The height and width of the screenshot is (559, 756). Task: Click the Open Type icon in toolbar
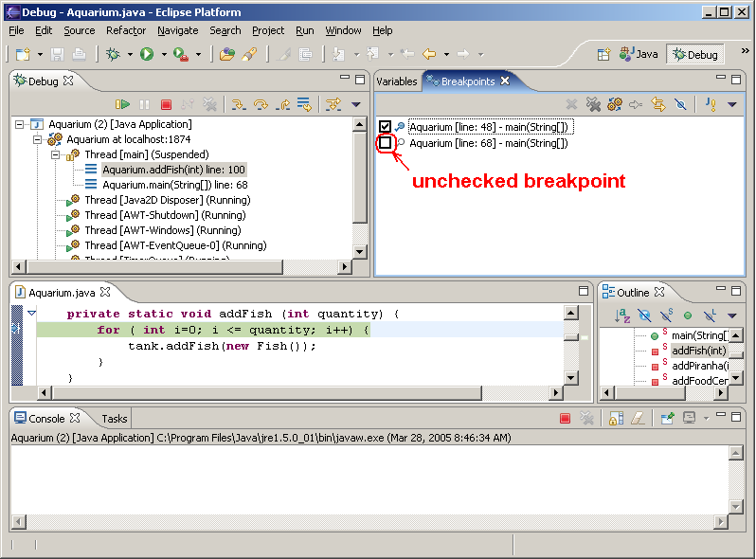[x=227, y=54]
